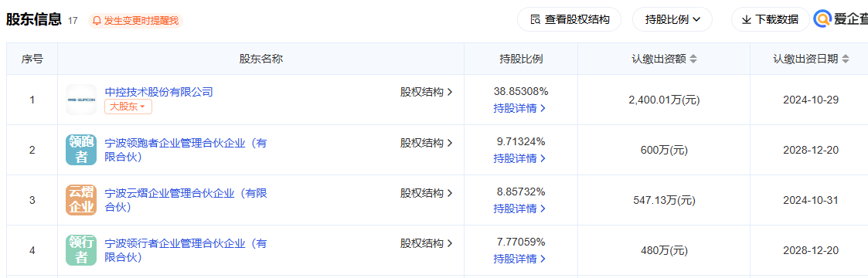This screenshot has width=868, height=278.
Task: Click the 领跑者 company logo icon
Action: coord(81,150)
